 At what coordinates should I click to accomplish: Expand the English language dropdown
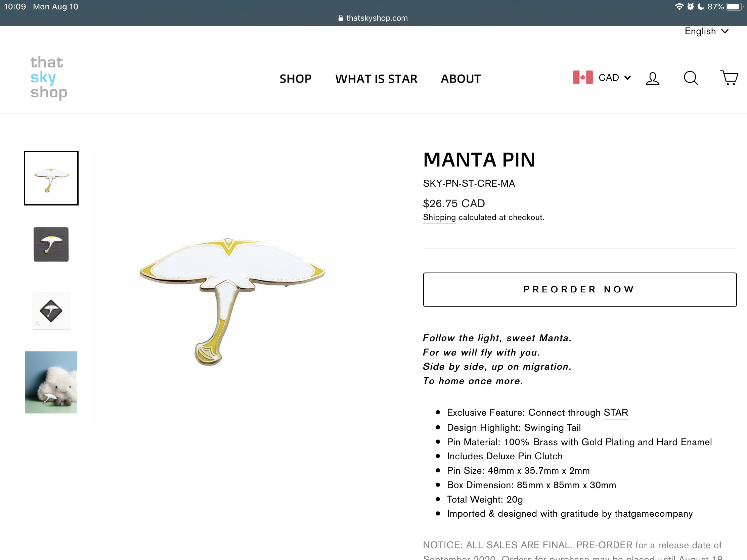(706, 32)
